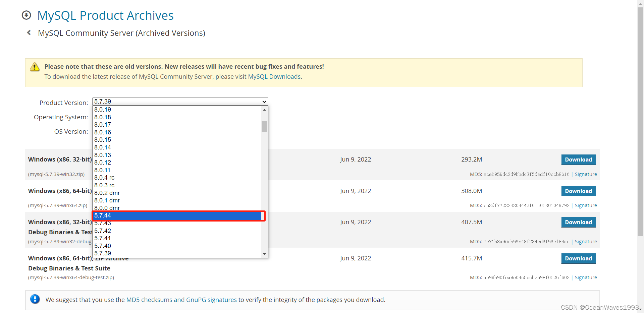Screen dimensions: 644x313
Task: Choose version 8.0.17 in the dropdown
Action: [x=177, y=125]
